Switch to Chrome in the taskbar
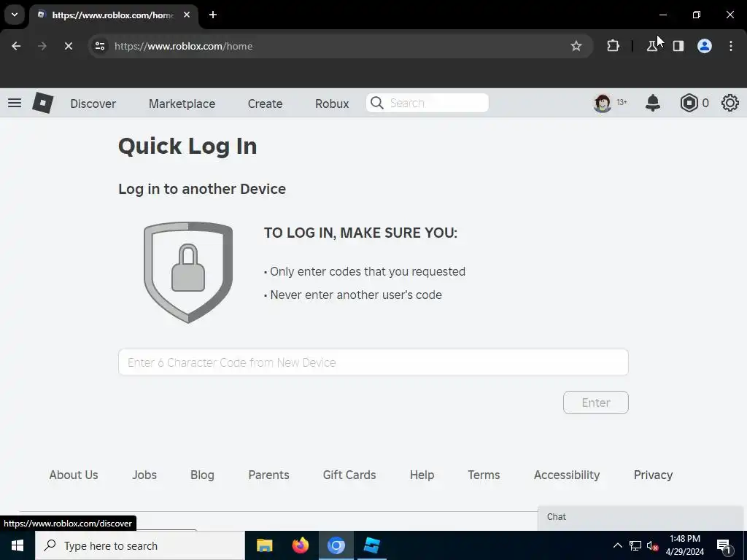 tap(336, 545)
